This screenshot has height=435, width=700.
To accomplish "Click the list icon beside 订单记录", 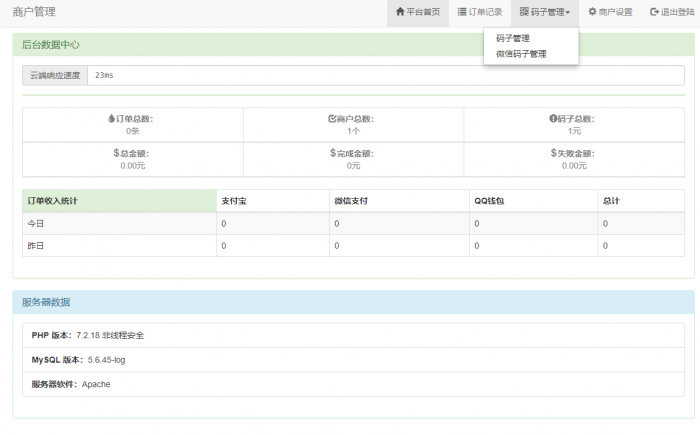I will tap(462, 12).
